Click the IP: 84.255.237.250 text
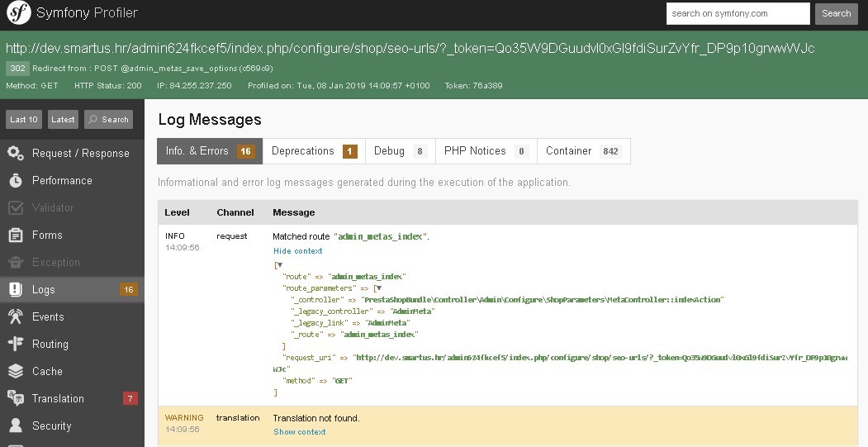Image resolution: width=868 pixels, height=447 pixels. point(194,85)
